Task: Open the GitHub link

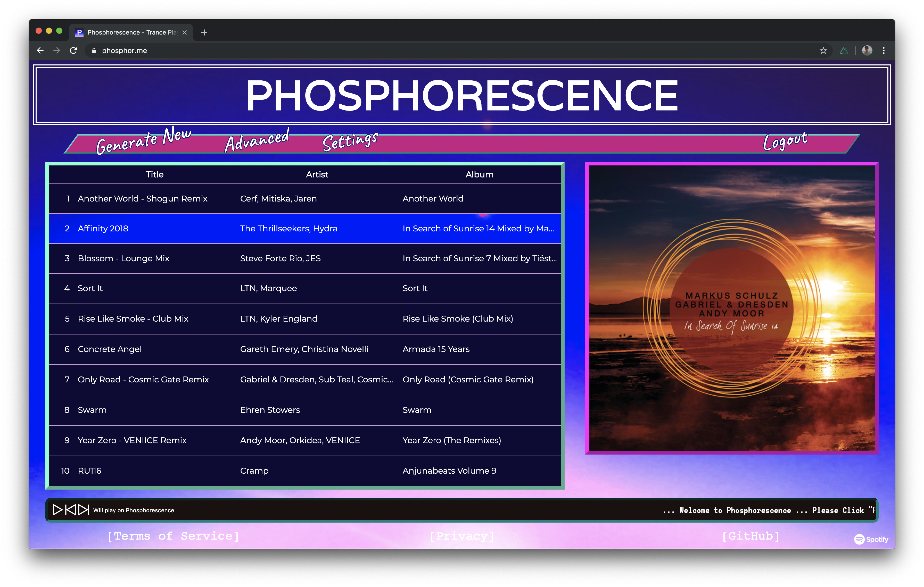Action: (750, 536)
